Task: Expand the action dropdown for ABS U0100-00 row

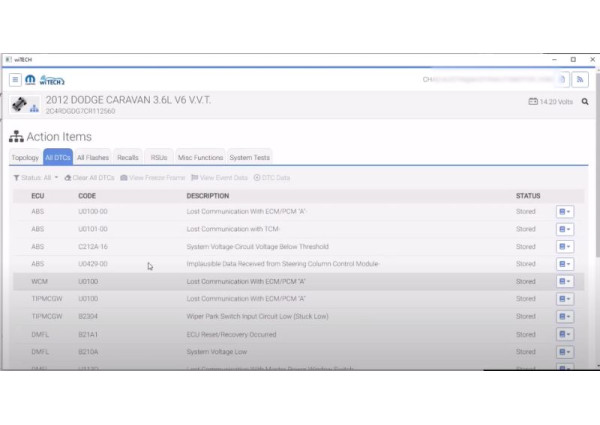Action: click(565, 212)
